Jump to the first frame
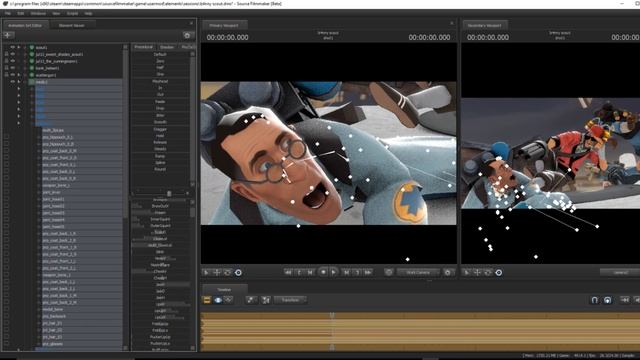The width and height of the screenshot is (640, 360). [288, 272]
